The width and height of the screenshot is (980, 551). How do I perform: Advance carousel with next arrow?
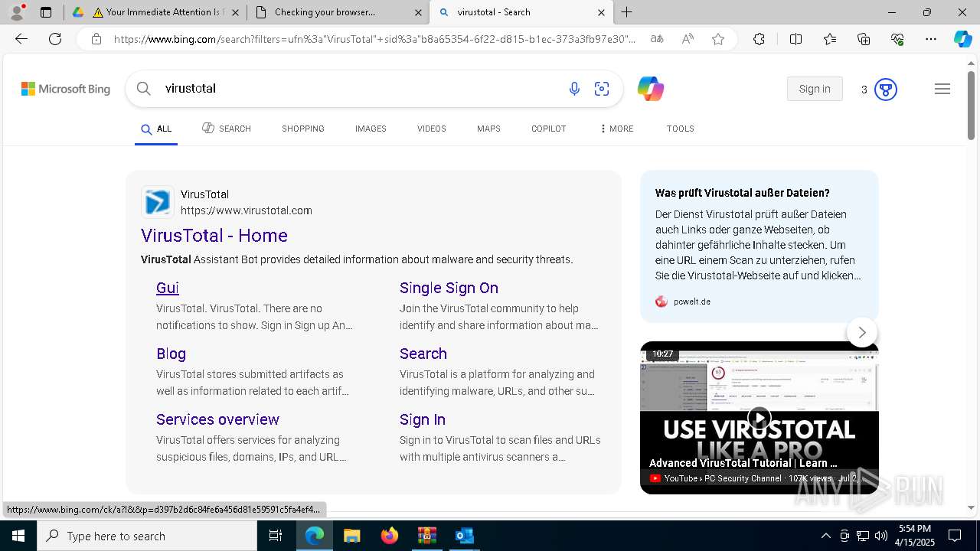(862, 332)
